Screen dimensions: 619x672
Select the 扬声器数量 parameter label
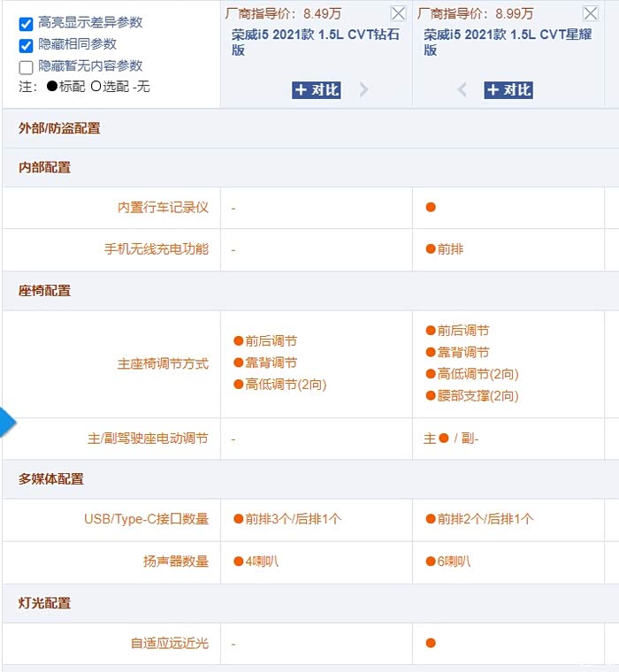pyautogui.click(x=176, y=561)
